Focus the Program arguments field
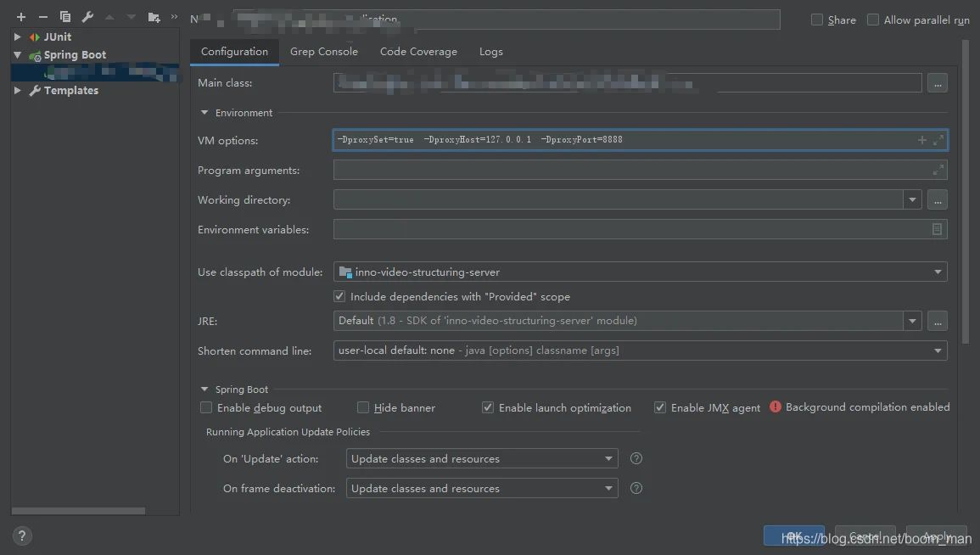The image size is (980, 555). [640, 170]
